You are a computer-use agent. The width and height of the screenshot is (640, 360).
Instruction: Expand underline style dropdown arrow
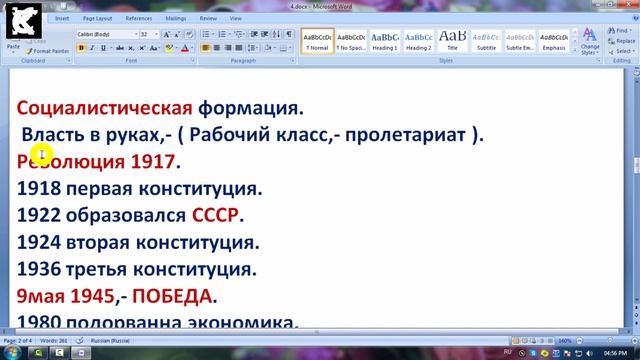[110, 48]
